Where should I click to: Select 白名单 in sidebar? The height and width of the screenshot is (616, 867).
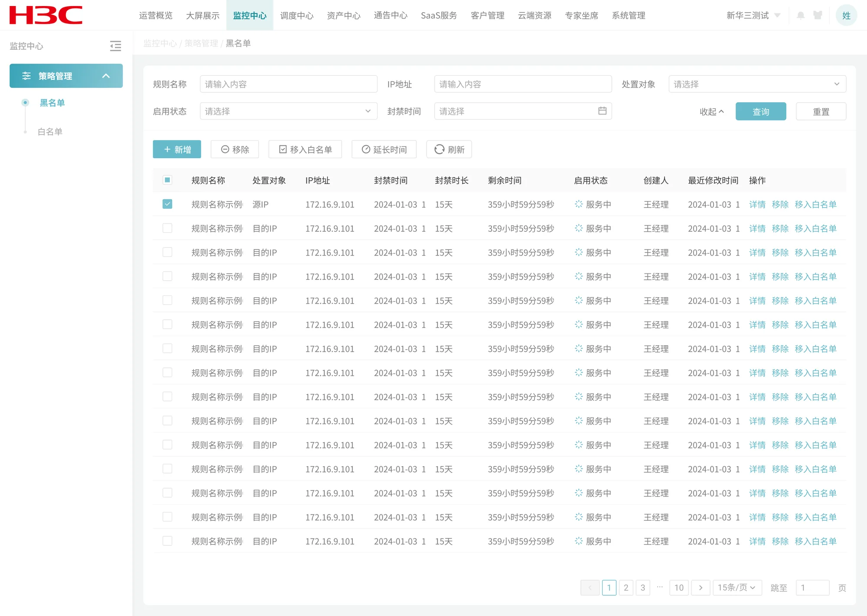50,132
